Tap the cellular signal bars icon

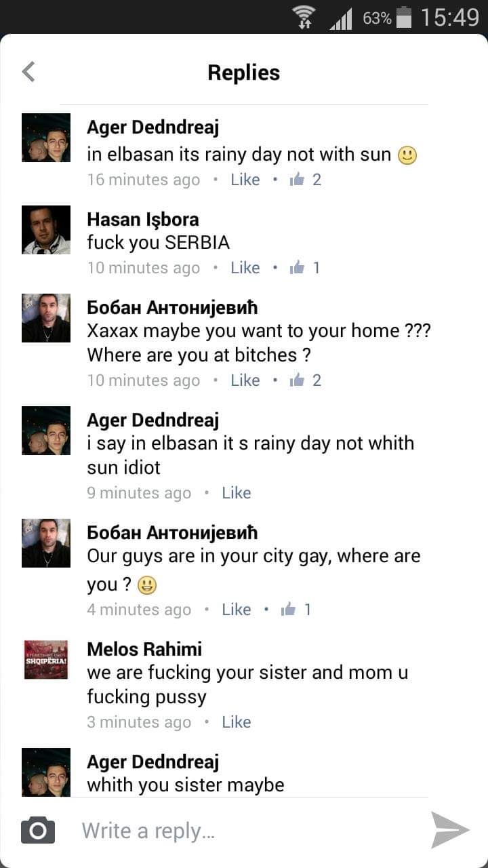[342, 18]
